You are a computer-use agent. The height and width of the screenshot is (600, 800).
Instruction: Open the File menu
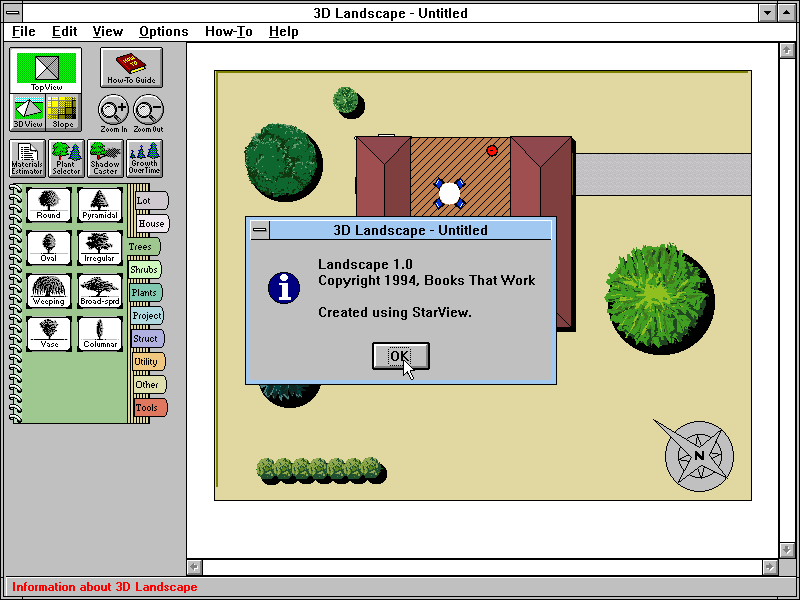(x=24, y=31)
